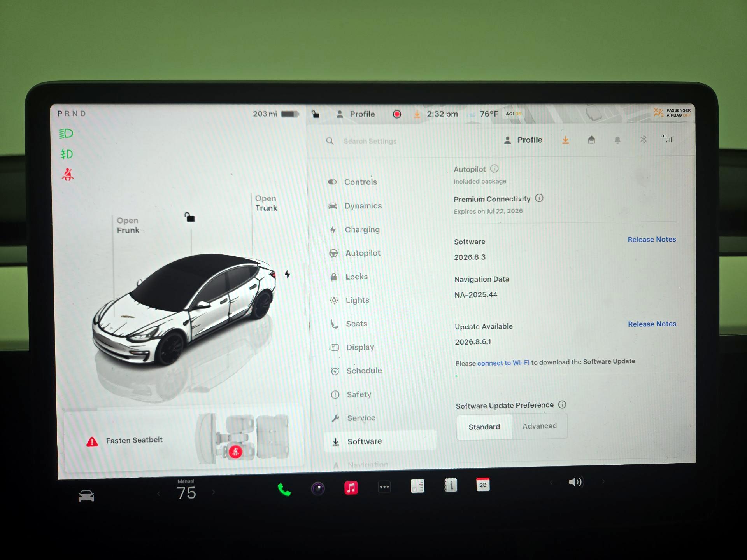This screenshot has height=560, width=747.
Task: Open Release Notes for update 2026.8.6.1
Action: (652, 324)
